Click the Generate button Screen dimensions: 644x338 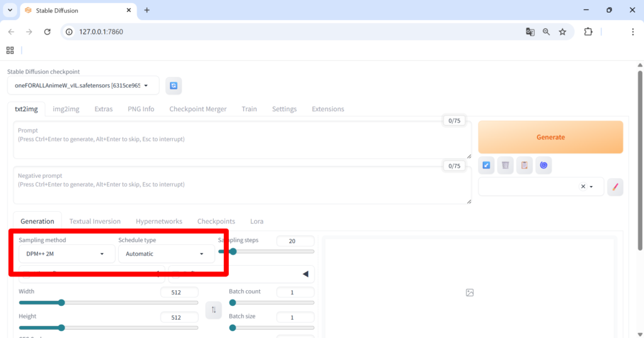pos(550,137)
